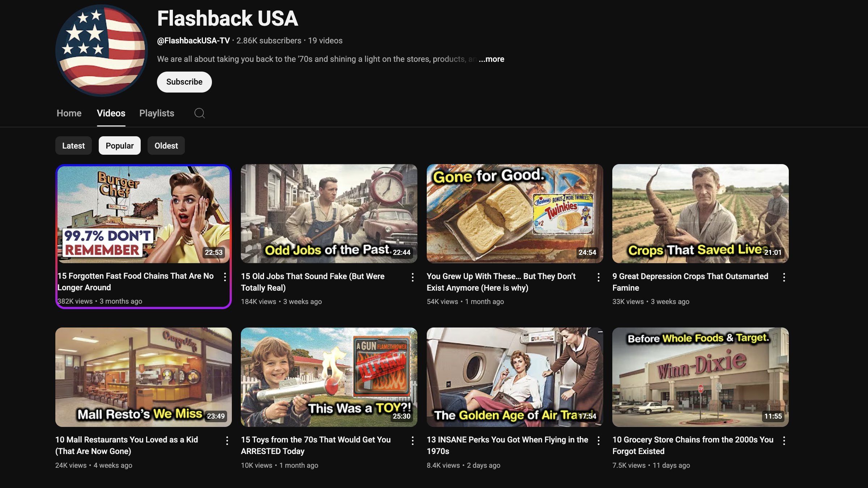Select the Latest sort filter chip

(x=73, y=146)
